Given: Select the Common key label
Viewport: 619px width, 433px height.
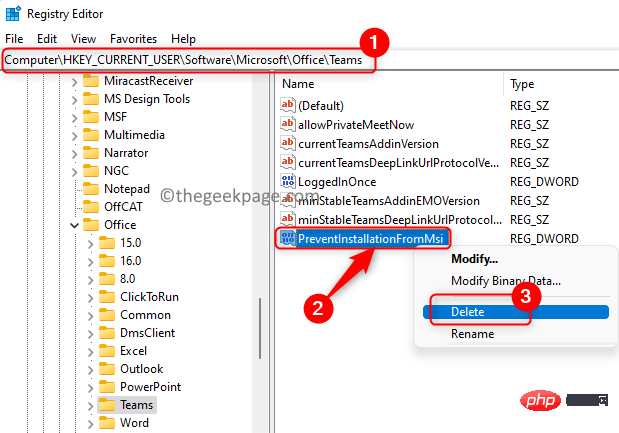Looking at the screenshot, I should click(145, 315).
